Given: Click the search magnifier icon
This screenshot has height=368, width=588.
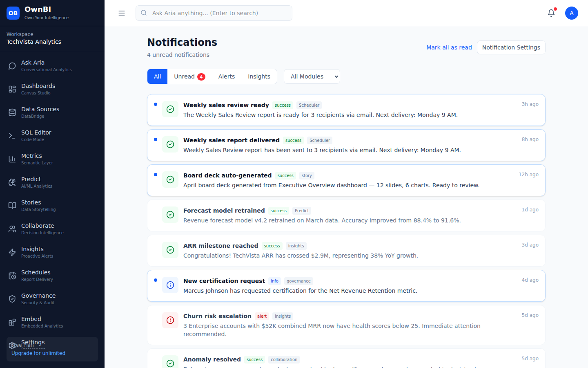Looking at the screenshot, I should coord(144,13).
